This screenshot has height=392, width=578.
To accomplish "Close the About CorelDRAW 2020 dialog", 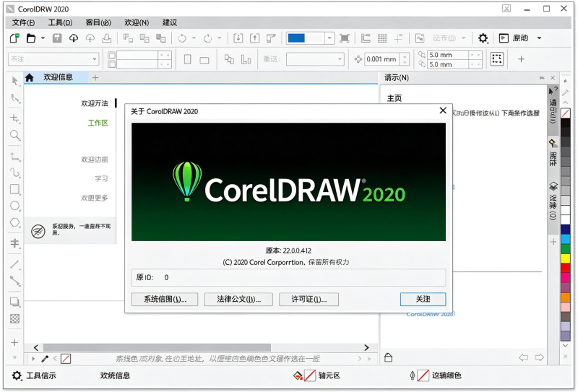I will click(x=443, y=110).
